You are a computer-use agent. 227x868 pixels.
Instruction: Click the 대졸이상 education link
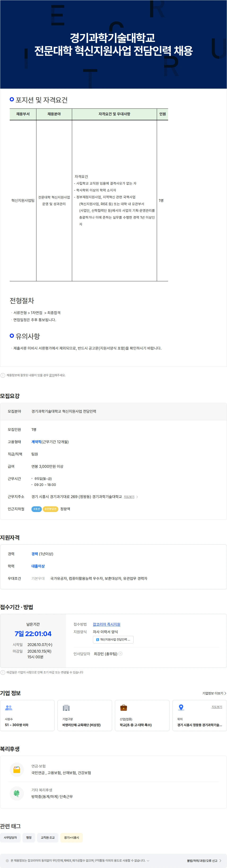38,566
